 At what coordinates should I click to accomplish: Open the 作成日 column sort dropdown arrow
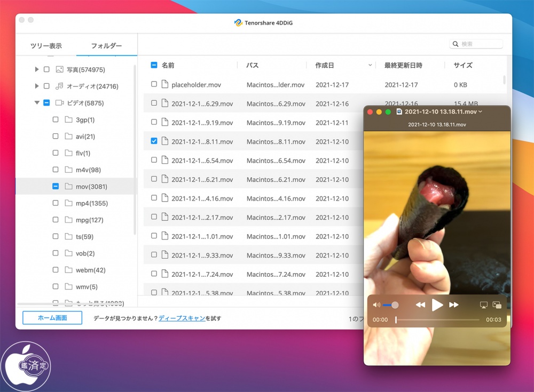click(371, 66)
